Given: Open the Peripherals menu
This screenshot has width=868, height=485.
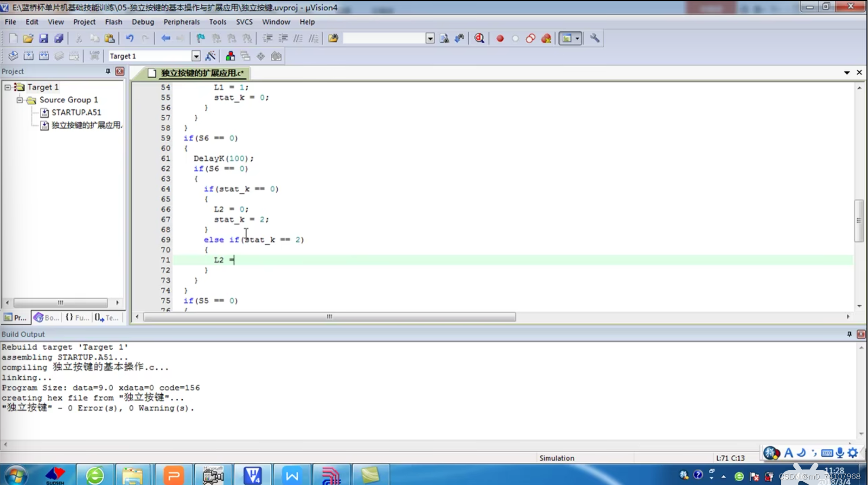Looking at the screenshot, I should (x=181, y=22).
